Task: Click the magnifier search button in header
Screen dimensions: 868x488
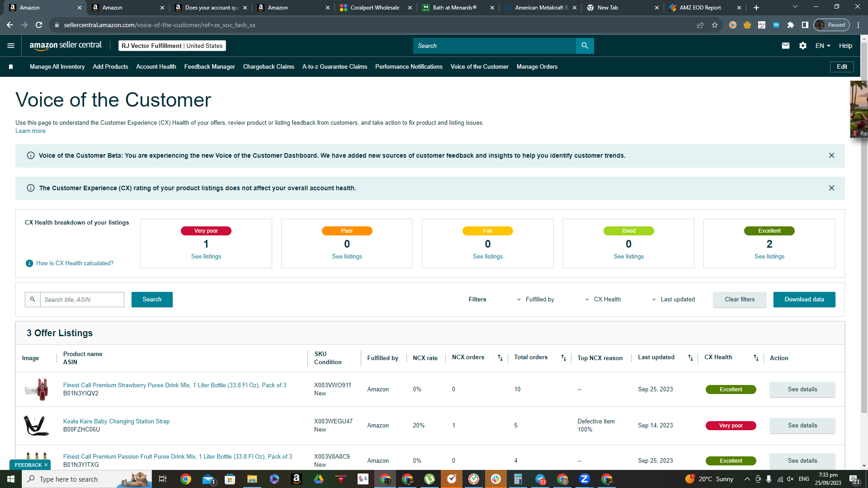Action: click(585, 46)
